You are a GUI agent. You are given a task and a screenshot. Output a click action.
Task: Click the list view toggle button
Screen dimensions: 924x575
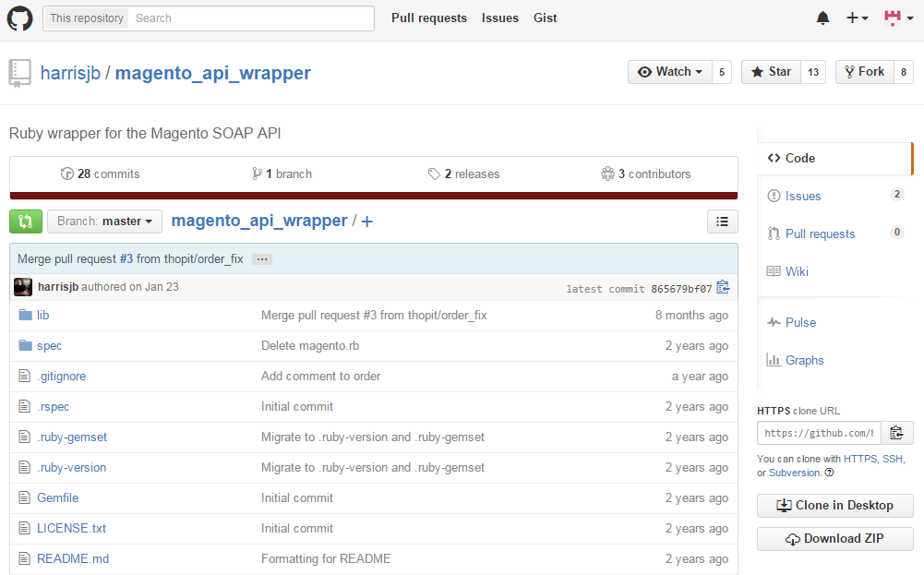pyautogui.click(x=723, y=222)
